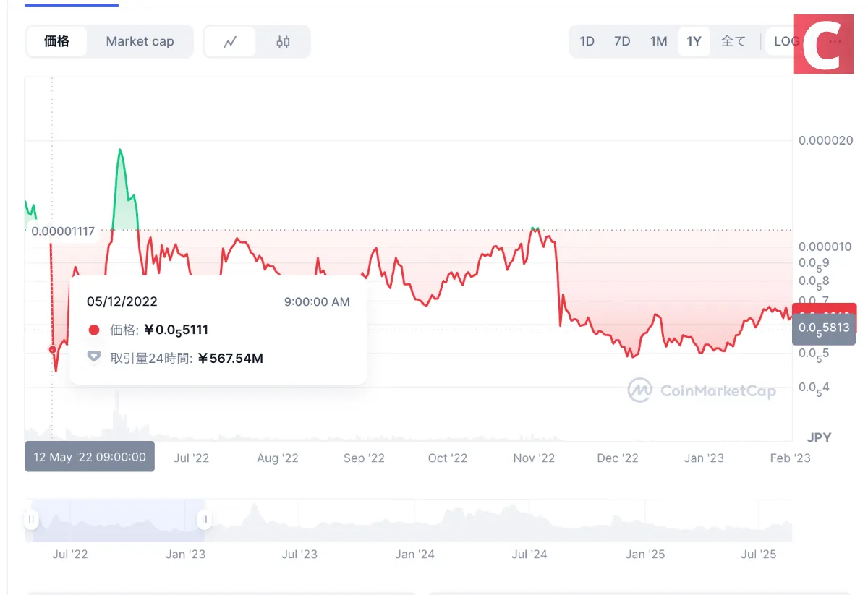Screen dimensions: 868x595
Task: Switch to the 価格 tab
Action: tap(56, 41)
